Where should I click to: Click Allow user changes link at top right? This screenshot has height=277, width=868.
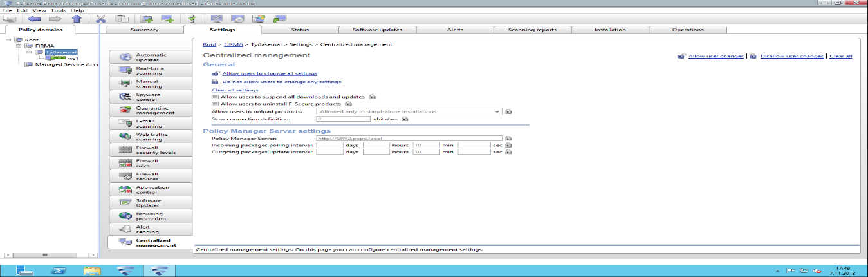[716, 56]
